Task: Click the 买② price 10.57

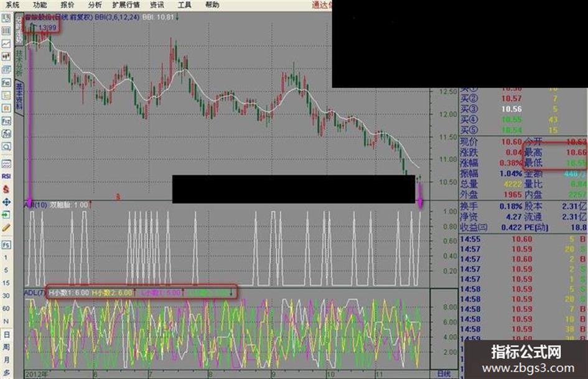Action: tap(511, 98)
